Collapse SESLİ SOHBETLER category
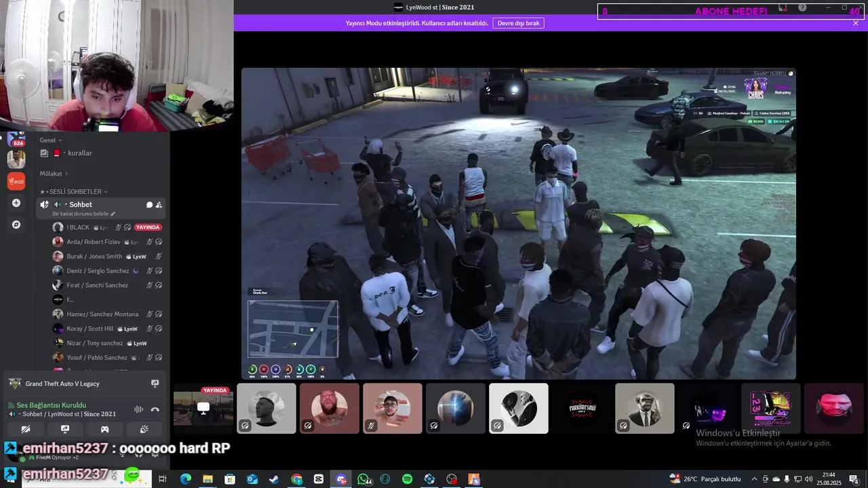This screenshot has height=488, width=868. coord(74,192)
